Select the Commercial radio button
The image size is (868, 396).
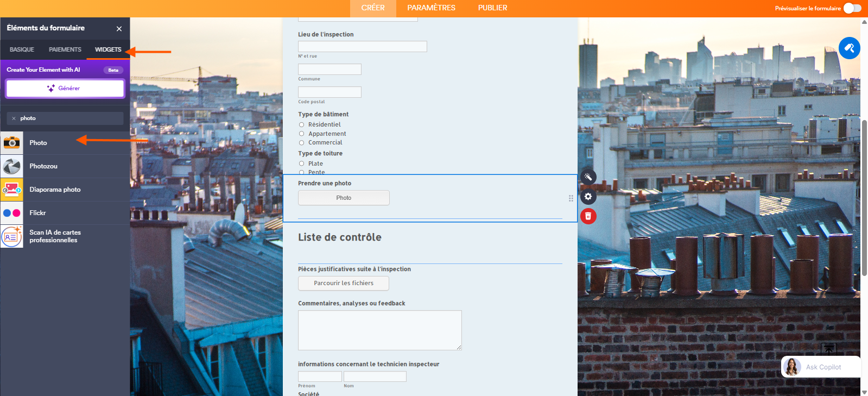[302, 143]
